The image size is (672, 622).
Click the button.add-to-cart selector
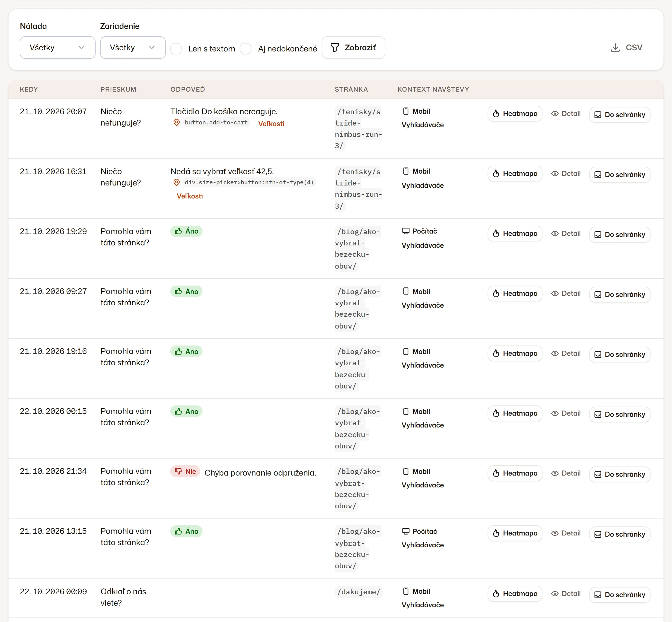click(216, 122)
